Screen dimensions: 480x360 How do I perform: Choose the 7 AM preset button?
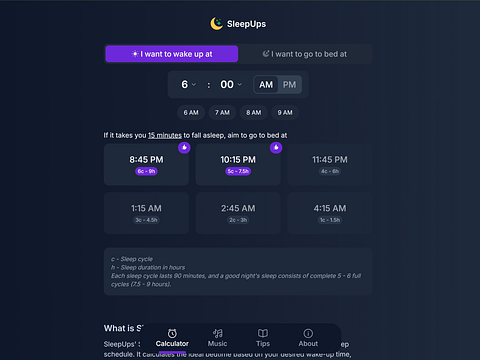click(x=222, y=113)
